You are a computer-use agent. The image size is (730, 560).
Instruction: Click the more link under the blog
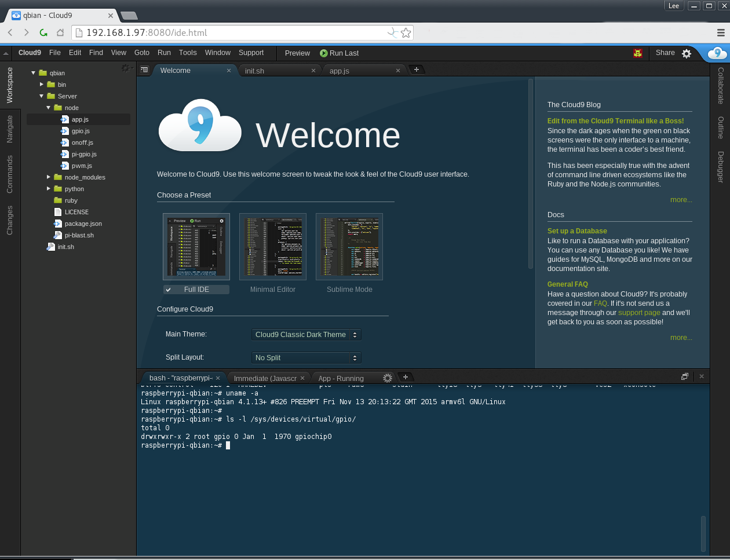click(x=681, y=200)
